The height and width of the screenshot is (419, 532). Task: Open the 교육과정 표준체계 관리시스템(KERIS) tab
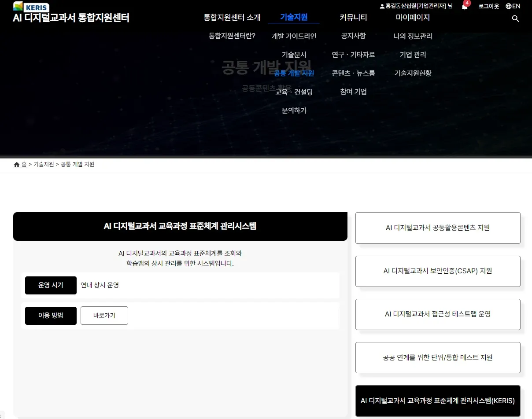(x=438, y=401)
